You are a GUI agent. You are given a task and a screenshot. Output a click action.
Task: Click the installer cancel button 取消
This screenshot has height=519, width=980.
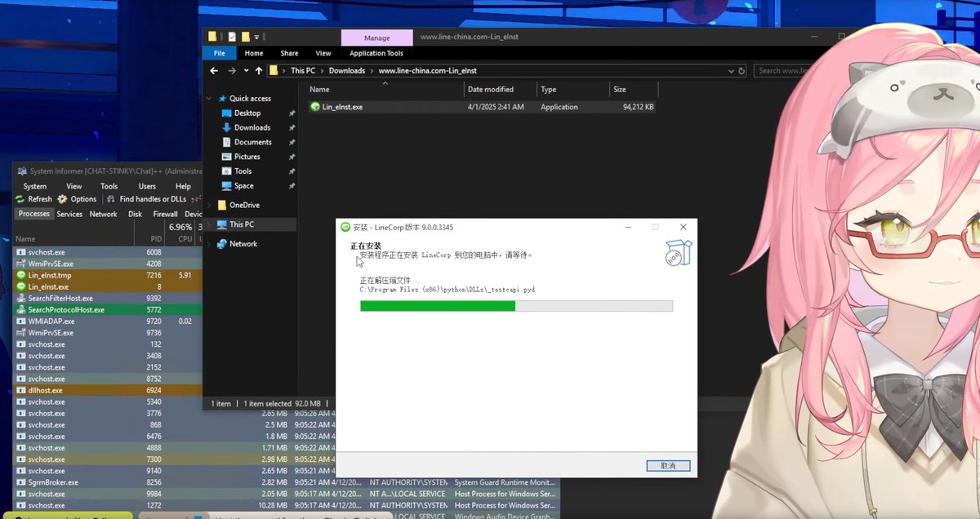pos(668,465)
